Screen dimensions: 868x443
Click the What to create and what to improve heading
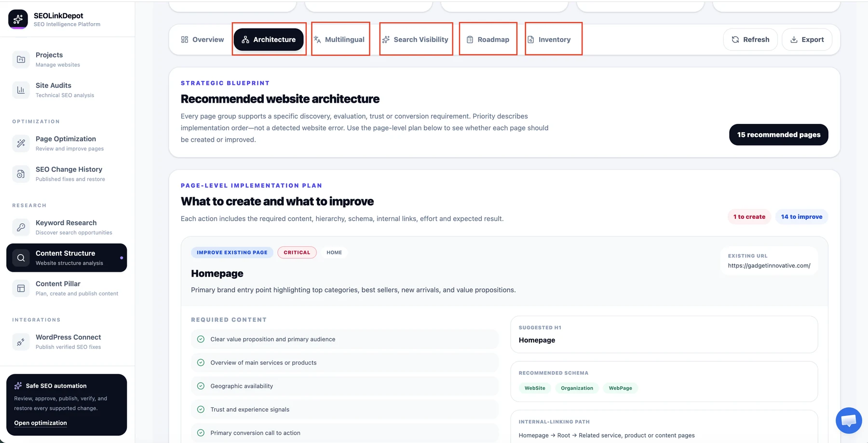(277, 201)
